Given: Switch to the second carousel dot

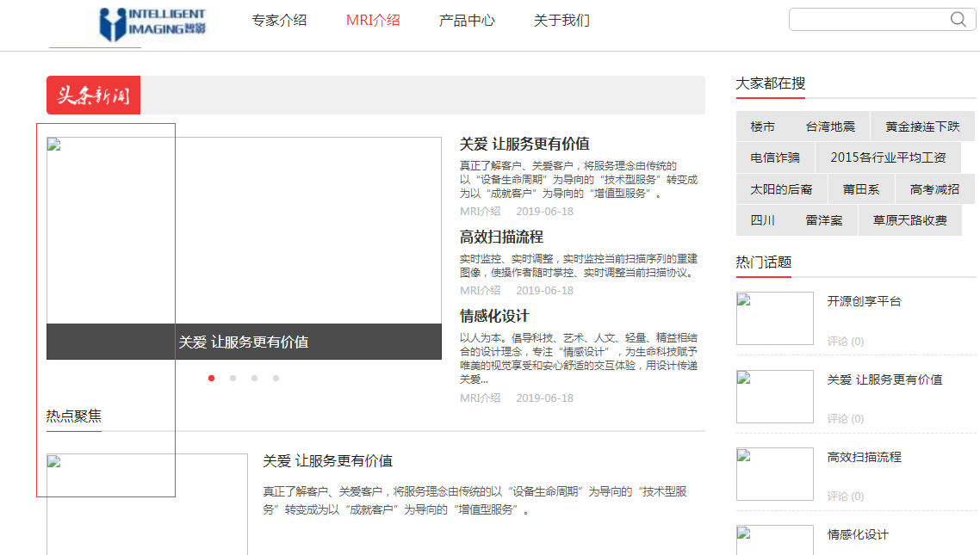Looking at the screenshot, I should 233,378.
